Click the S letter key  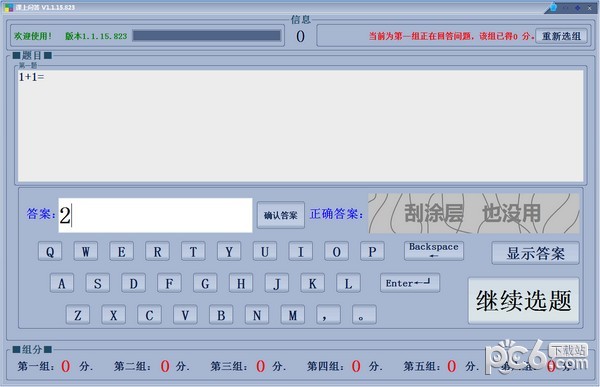click(98, 283)
